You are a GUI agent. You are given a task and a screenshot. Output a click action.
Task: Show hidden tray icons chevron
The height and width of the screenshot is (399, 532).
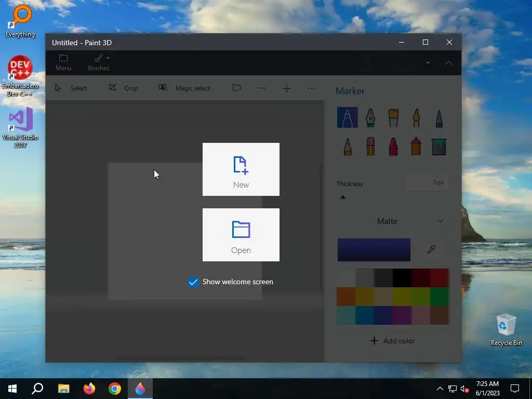click(x=440, y=389)
